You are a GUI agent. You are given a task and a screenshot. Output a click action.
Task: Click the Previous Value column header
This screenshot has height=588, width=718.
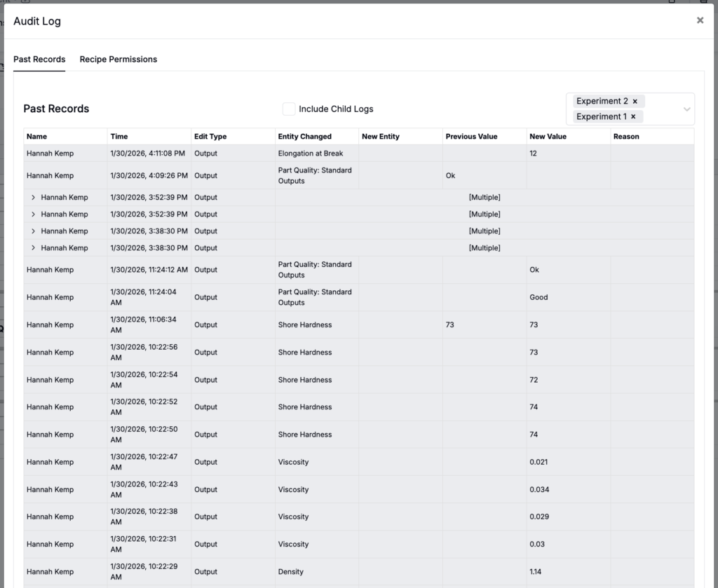tap(471, 137)
